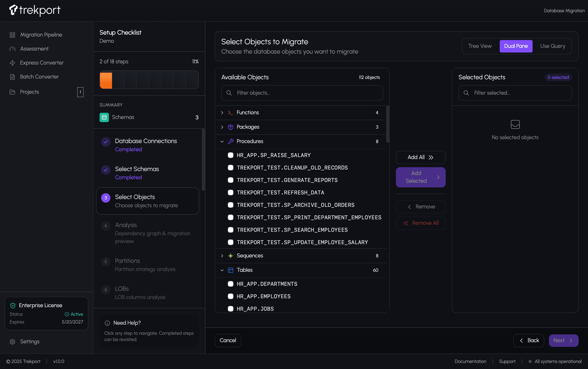Click the Need Help info icon
Viewport: 588px width, 369px height.
pyautogui.click(x=107, y=323)
